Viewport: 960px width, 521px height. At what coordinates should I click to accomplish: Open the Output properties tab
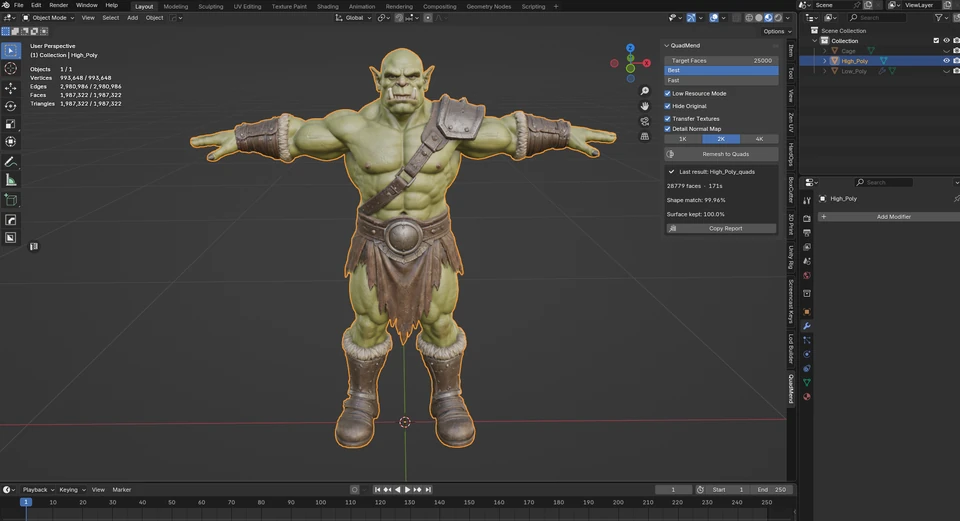807,233
